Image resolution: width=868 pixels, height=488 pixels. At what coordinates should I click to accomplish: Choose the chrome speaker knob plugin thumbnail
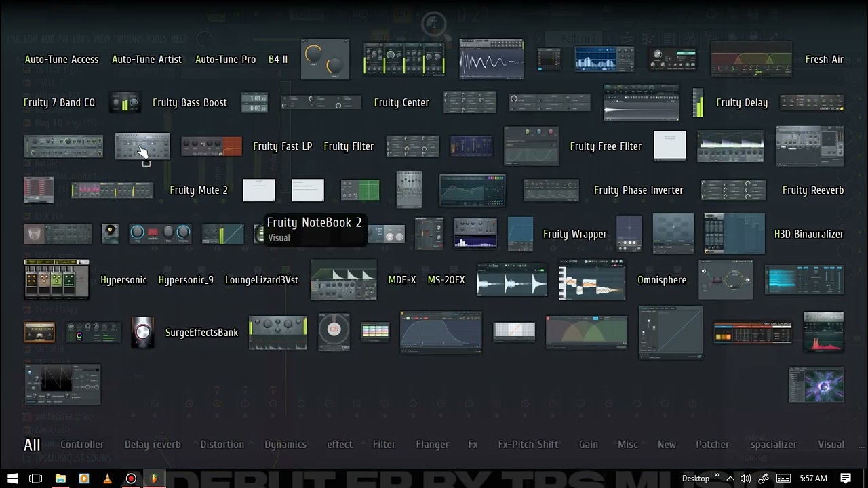pyautogui.click(x=142, y=332)
